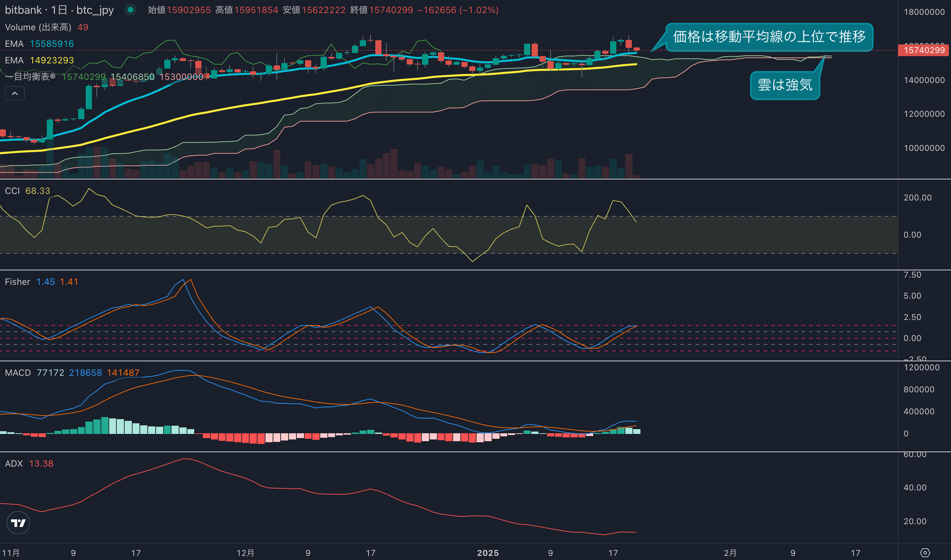Image resolution: width=951 pixels, height=560 pixels.
Task: Select the 価格は移動平均線の上位で推移 callout
Action: [x=769, y=37]
